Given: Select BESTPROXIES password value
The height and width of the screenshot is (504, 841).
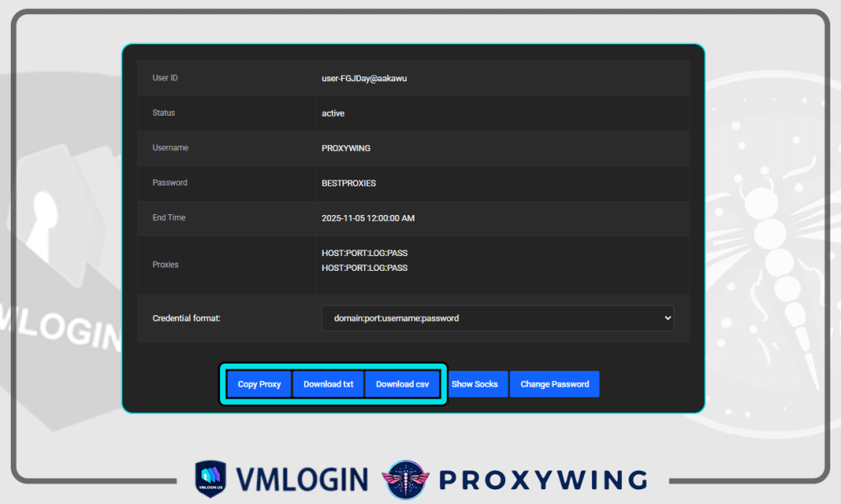Looking at the screenshot, I should pyautogui.click(x=348, y=183).
